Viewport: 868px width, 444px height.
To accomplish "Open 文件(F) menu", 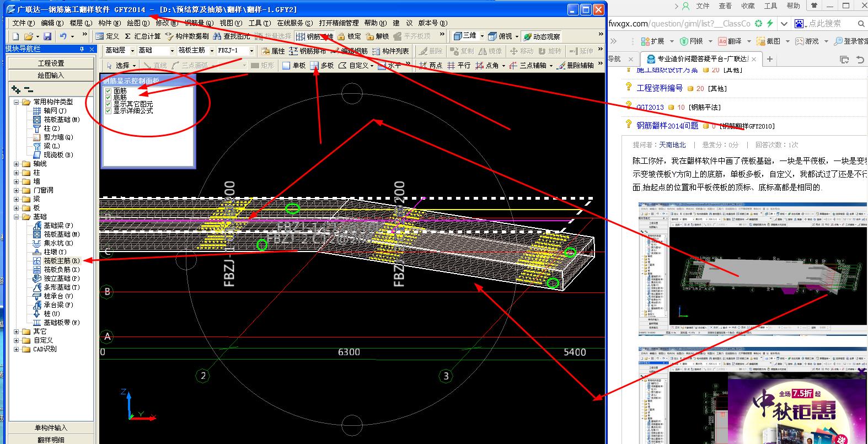I will pyautogui.click(x=23, y=23).
